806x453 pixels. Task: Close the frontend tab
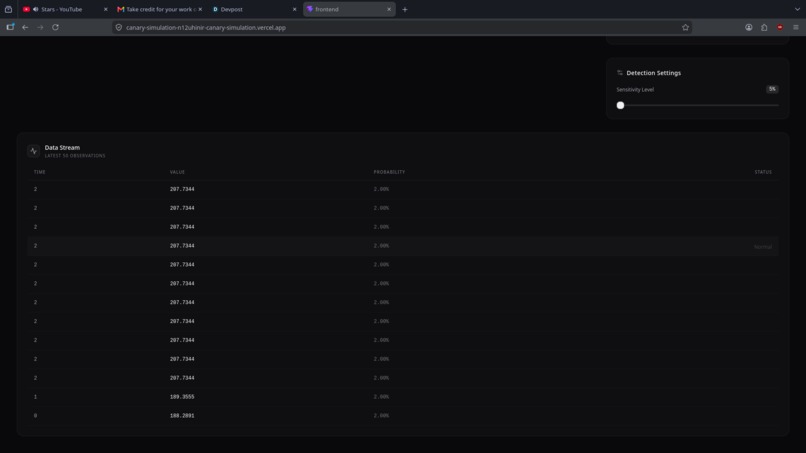(x=389, y=9)
